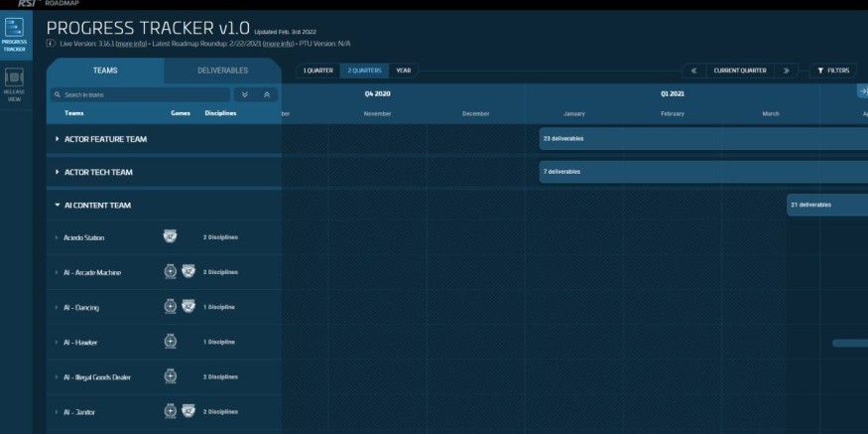Click Squadron 42 icon in AI - Arcade Machine row
This screenshot has height=434, width=868.
[x=188, y=271]
